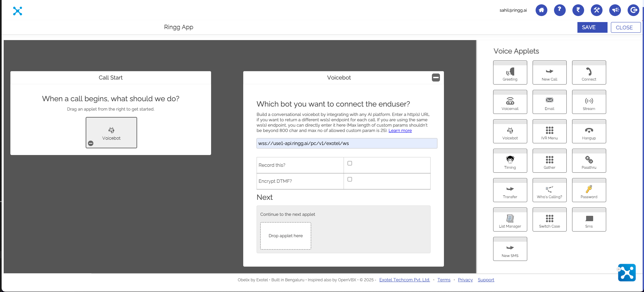Select the Transfer applet
This screenshot has width=644, height=292.
(510, 190)
